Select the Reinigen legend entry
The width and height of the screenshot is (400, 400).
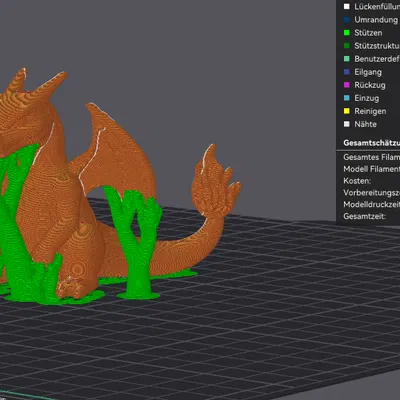[x=370, y=111]
